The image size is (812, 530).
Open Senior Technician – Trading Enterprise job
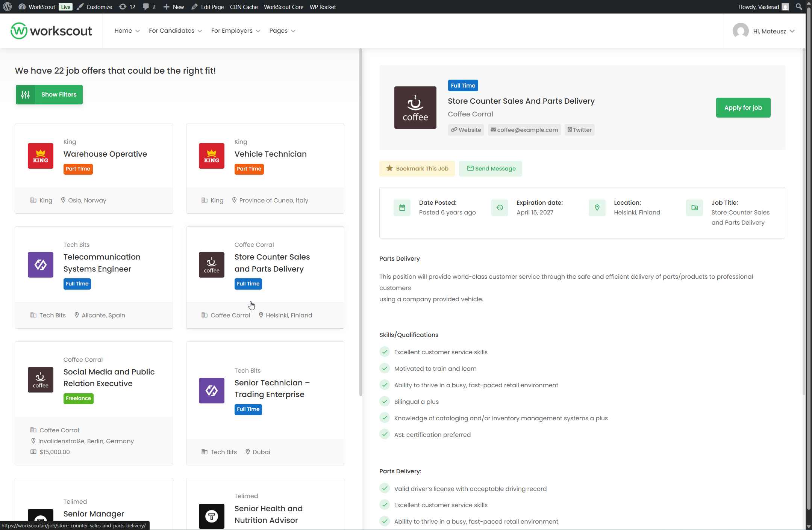pyautogui.click(x=272, y=388)
